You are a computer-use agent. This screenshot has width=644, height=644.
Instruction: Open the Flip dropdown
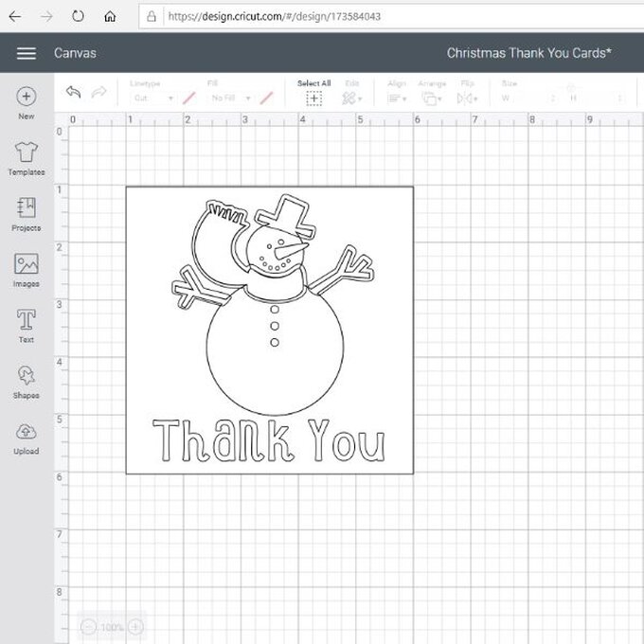tap(468, 98)
